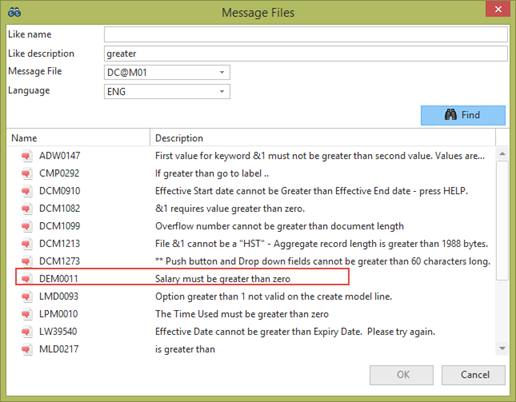Screen dimensions: 516x402
Task: Click the Find button with binoculars
Action: (463, 115)
